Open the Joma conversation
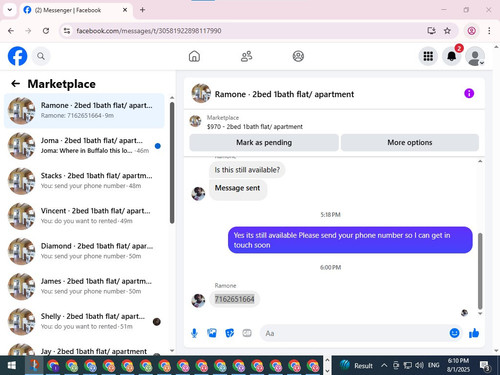The image size is (500, 375). (84, 146)
